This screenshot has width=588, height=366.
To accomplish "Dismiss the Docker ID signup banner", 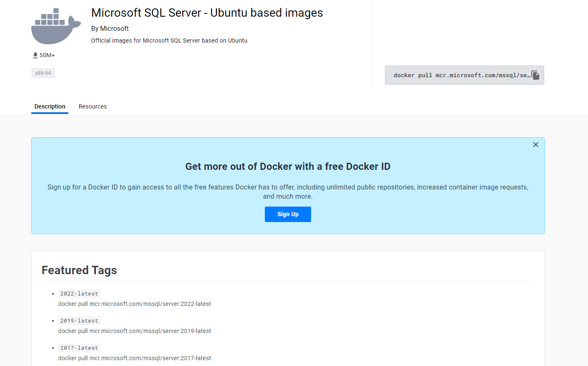I will (x=535, y=144).
